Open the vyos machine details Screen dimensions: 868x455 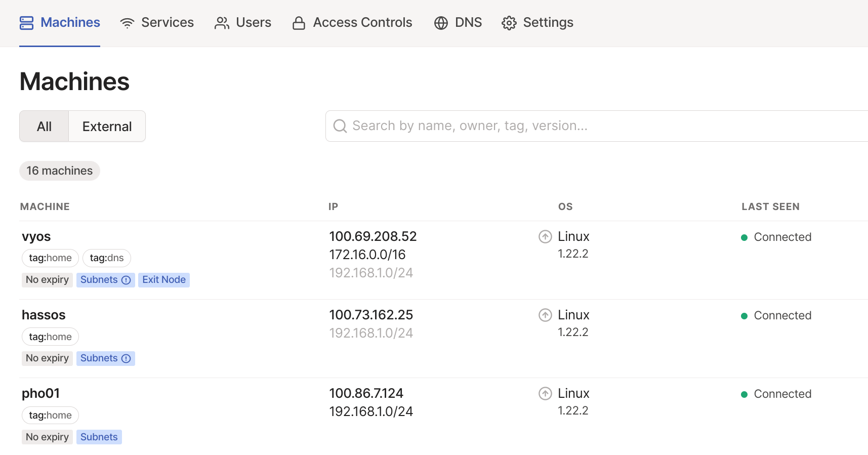(36, 236)
